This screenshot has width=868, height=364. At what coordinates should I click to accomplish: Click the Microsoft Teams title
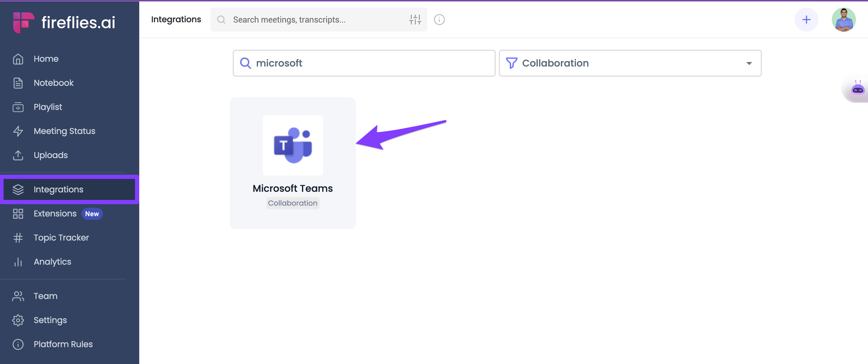coord(293,188)
